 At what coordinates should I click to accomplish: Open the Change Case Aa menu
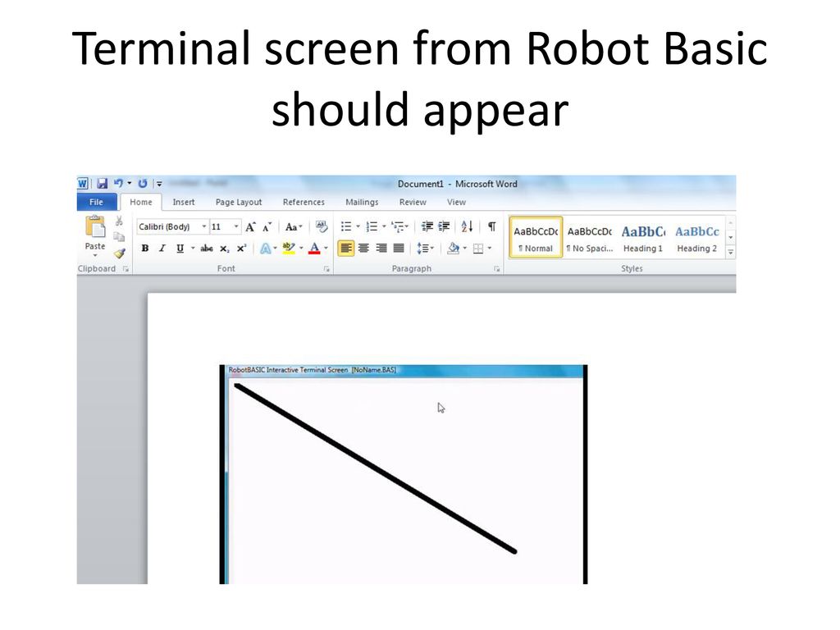[x=294, y=227]
